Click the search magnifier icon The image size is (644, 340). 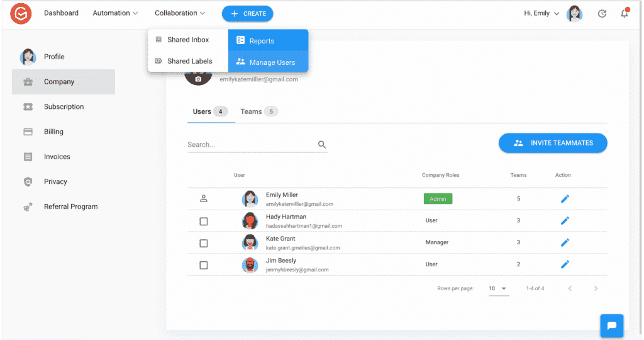322,145
